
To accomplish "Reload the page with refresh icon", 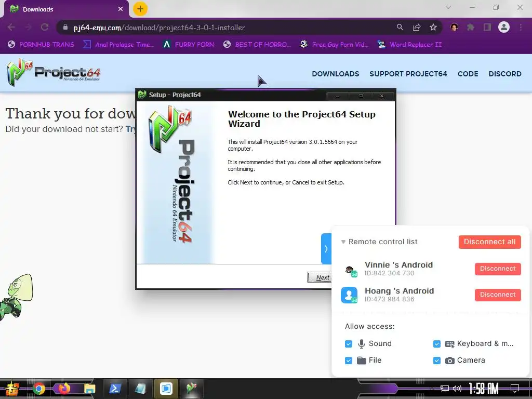I will 45,27.
